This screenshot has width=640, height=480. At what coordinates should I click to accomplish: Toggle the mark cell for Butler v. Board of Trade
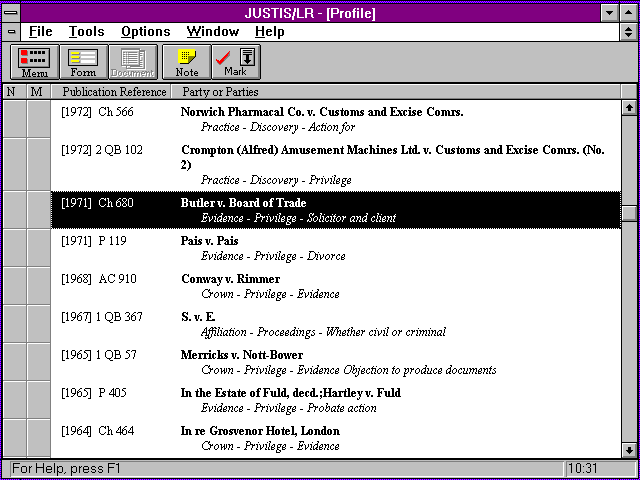pyautogui.click(x=39, y=210)
